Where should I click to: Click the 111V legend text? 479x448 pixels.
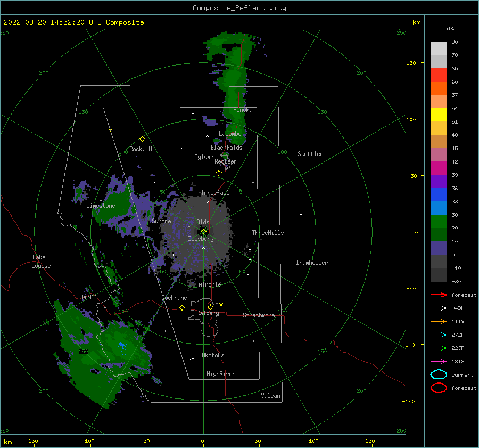(x=458, y=321)
